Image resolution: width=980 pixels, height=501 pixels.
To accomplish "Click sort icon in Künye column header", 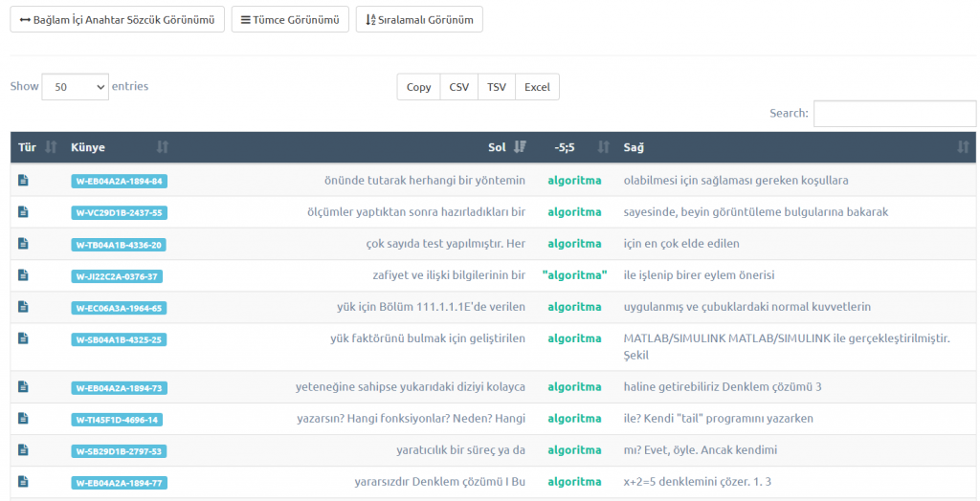I will [163, 147].
